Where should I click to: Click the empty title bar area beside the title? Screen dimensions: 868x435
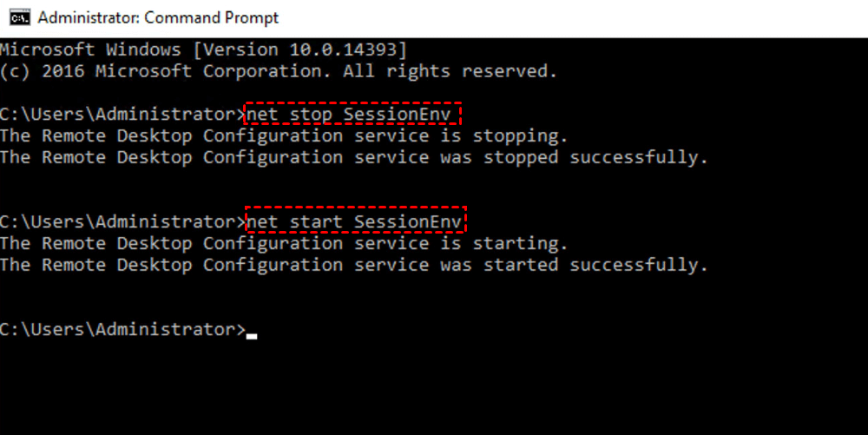(x=564, y=17)
